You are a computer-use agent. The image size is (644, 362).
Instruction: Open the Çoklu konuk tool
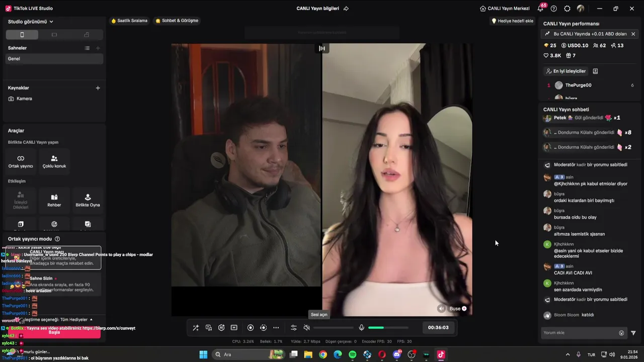point(54,161)
